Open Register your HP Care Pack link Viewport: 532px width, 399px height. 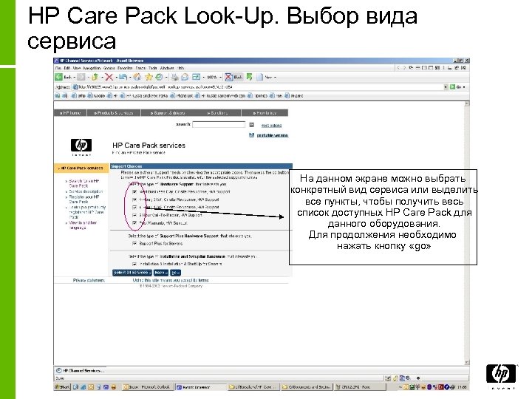pos(84,199)
